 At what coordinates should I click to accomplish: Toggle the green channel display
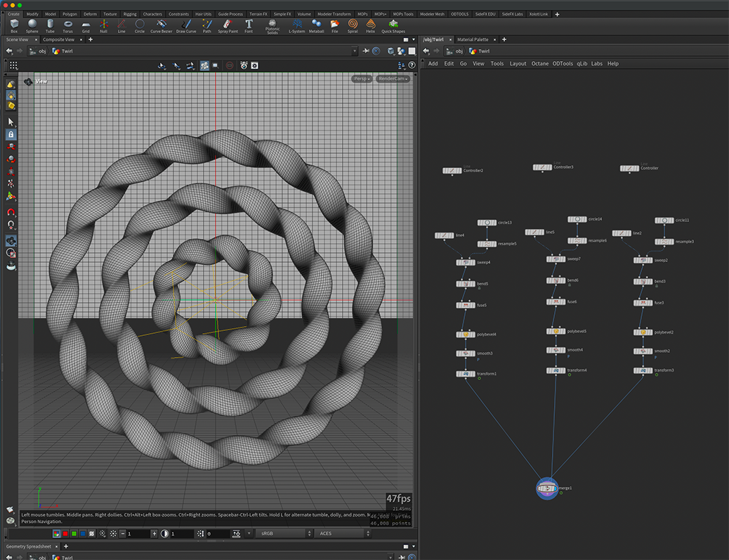(74, 533)
